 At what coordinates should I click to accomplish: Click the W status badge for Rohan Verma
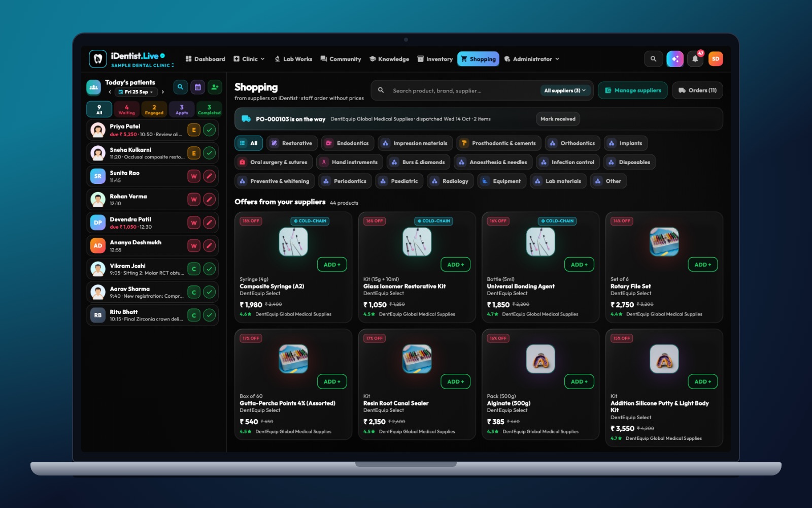click(x=194, y=200)
